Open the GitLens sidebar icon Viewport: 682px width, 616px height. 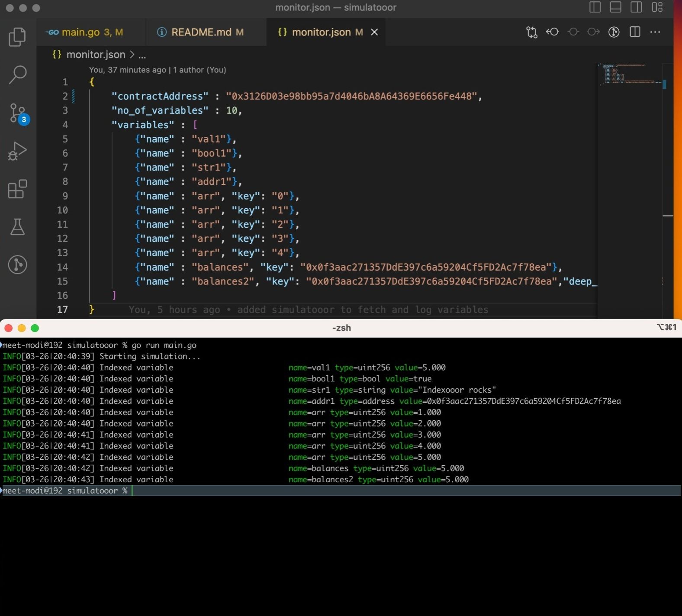pos(17,264)
